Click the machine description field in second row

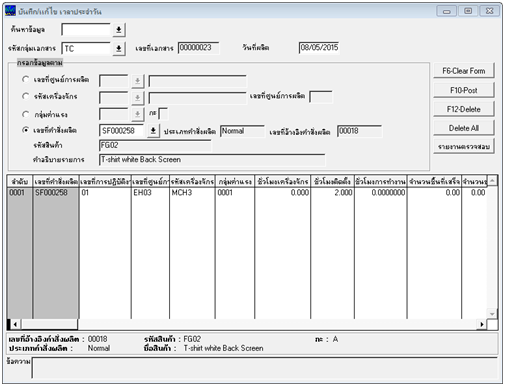[197, 98]
